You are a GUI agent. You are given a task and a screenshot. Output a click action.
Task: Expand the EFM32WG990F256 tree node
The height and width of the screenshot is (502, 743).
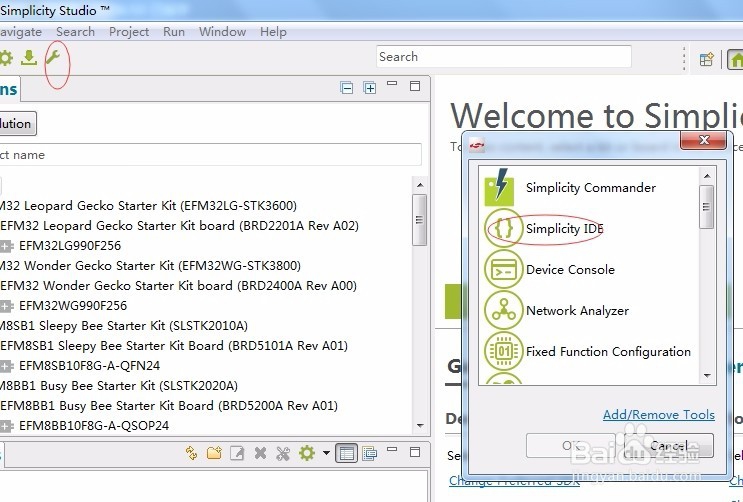coord(5,306)
